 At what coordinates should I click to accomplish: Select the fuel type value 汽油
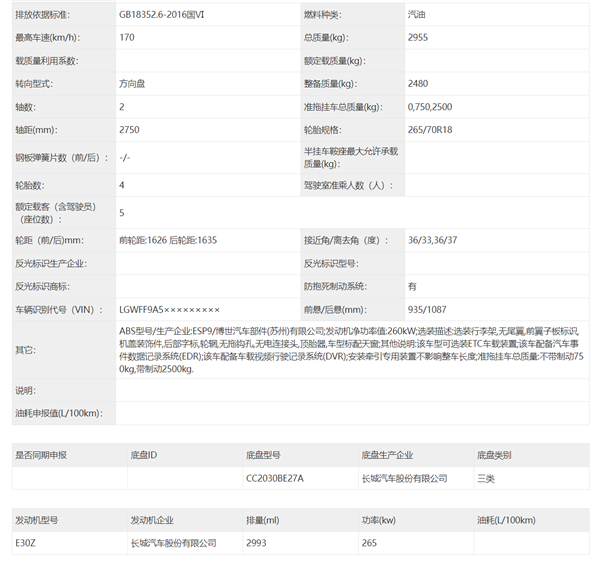(x=419, y=15)
